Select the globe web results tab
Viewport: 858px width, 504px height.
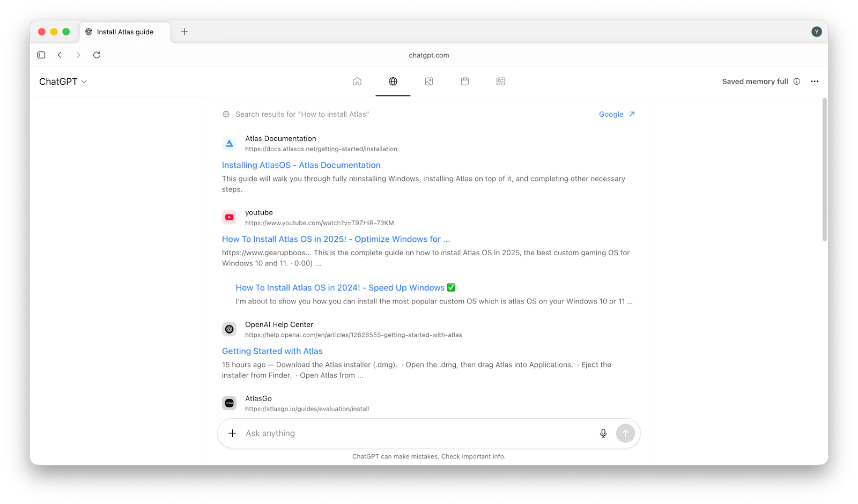393,81
